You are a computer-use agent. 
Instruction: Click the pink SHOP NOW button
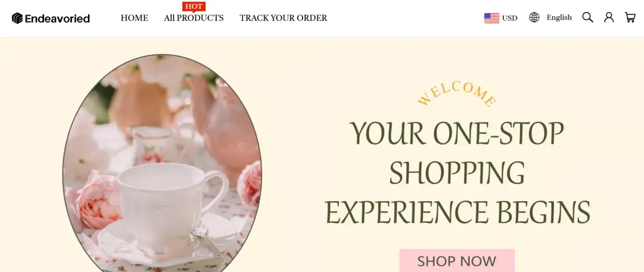coord(457,261)
